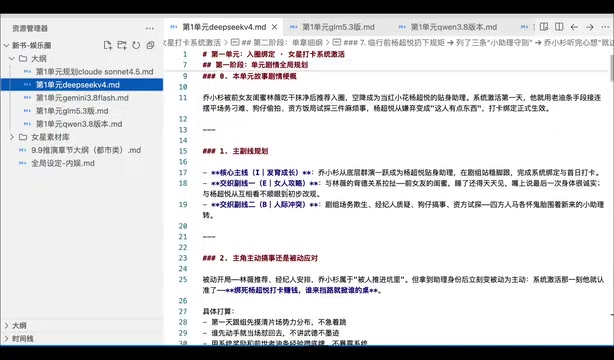This screenshot has width=614, height=360.
Task: Click folder icon next to 女星素材库
Action: pyautogui.click(x=23, y=137)
